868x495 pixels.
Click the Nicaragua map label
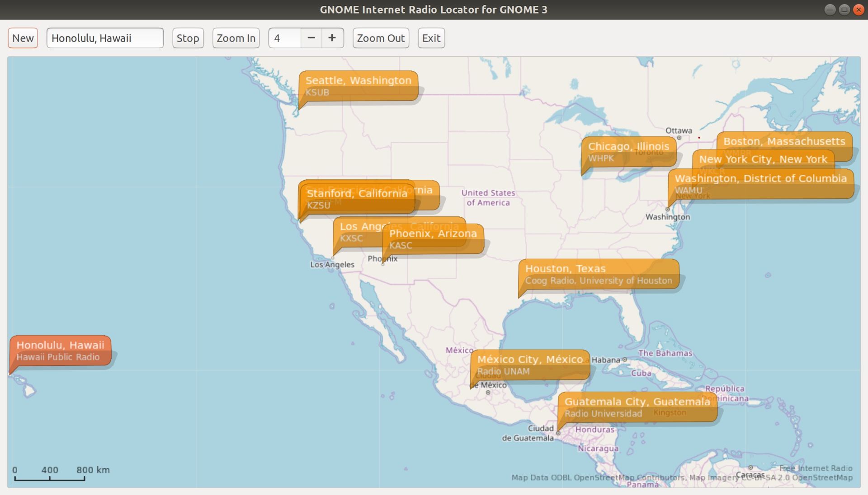coord(598,448)
